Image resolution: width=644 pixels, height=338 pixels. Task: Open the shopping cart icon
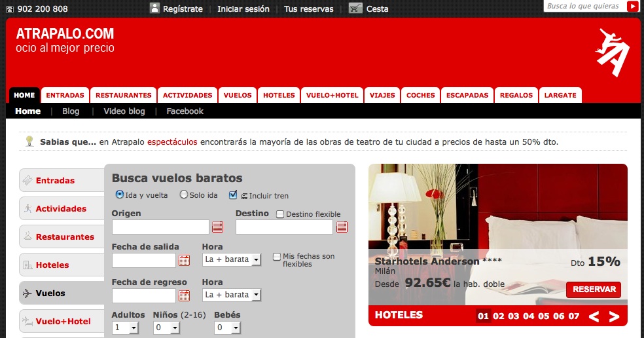[355, 8]
